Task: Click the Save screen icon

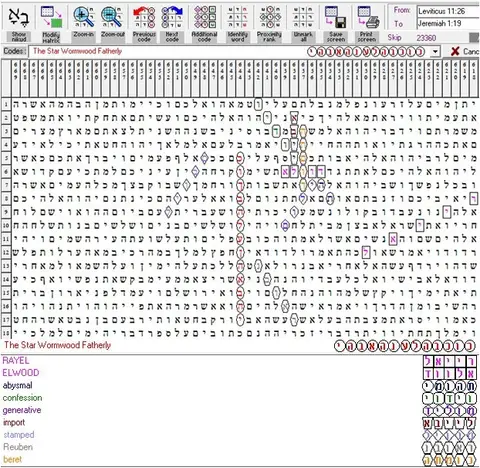Action: tap(335, 17)
